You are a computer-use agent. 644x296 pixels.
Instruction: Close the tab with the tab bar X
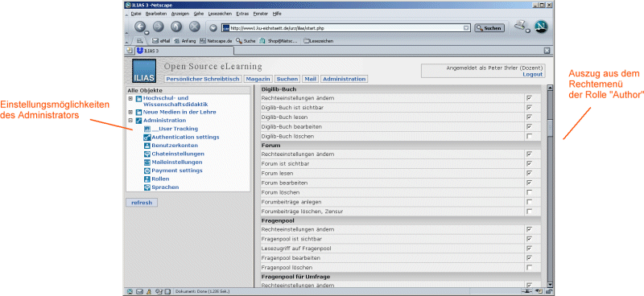547,51
